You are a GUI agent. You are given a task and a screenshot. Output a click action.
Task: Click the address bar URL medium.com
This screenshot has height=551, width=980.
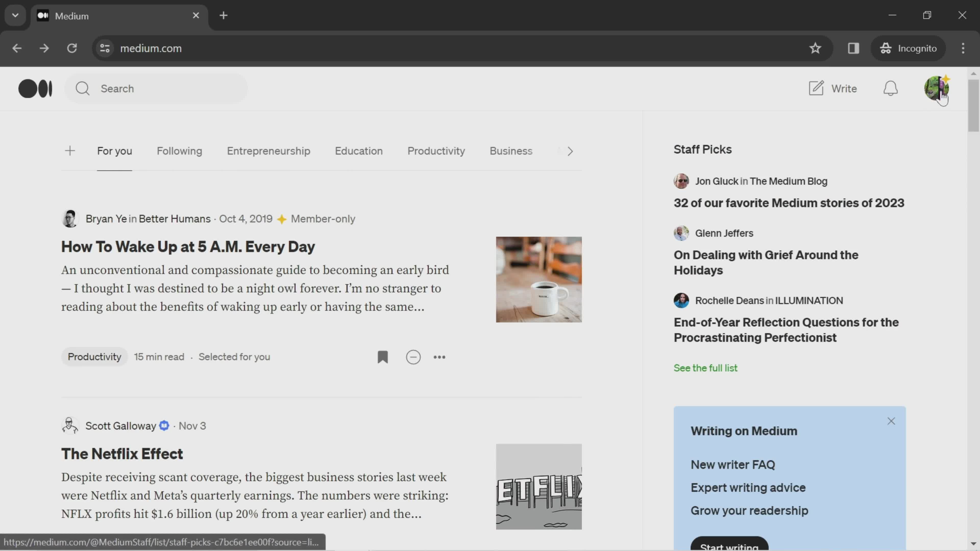pos(151,48)
